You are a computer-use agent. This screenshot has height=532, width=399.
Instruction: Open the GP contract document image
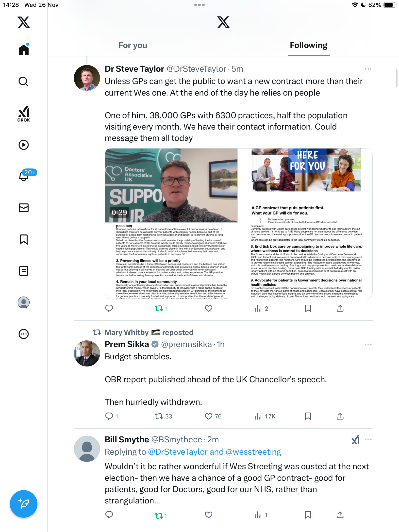tap(306, 224)
